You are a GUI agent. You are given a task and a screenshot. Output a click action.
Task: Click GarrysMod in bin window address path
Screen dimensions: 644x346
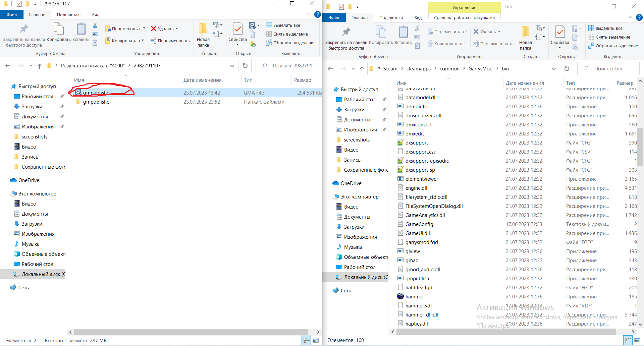[480, 69]
